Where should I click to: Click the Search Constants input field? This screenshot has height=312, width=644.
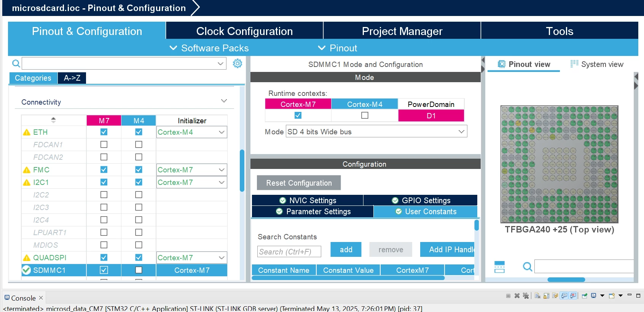(x=289, y=252)
